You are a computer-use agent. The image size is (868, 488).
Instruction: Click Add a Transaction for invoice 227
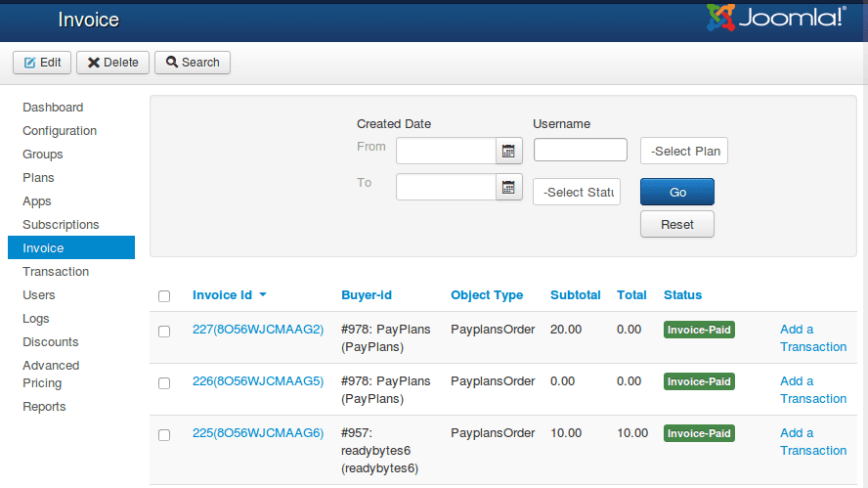coord(813,338)
